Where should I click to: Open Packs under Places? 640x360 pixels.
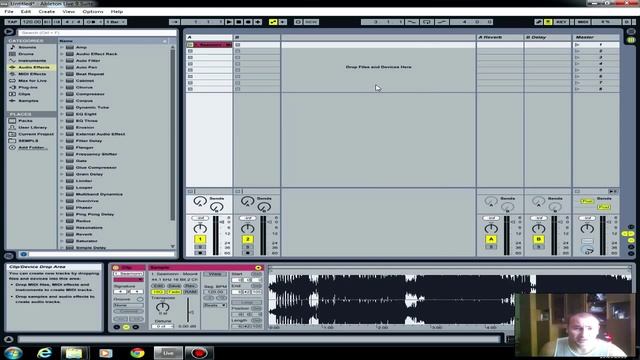[x=25, y=121]
